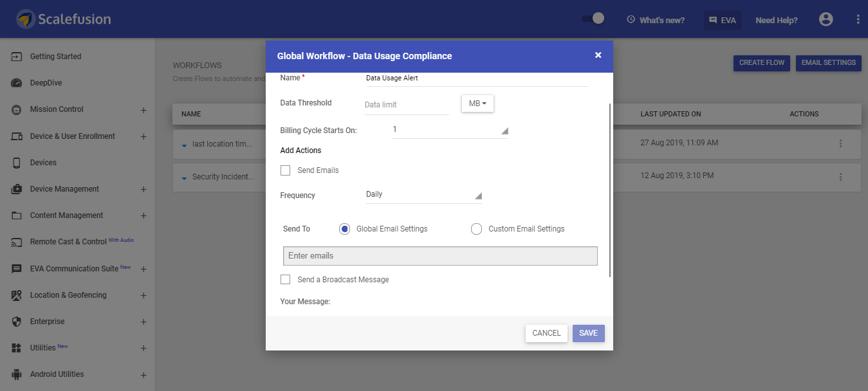868x391 pixels.
Task: Click the 27 Aug 2019, 11:09 AM timestamp
Action: (x=679, y=143)
